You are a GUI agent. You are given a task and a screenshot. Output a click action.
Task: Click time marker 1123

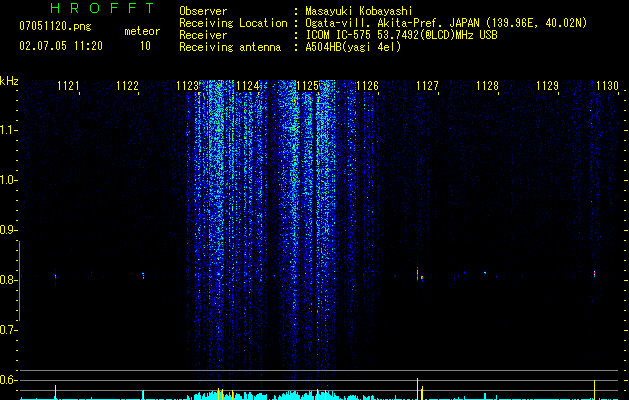(x=187, y=86)
